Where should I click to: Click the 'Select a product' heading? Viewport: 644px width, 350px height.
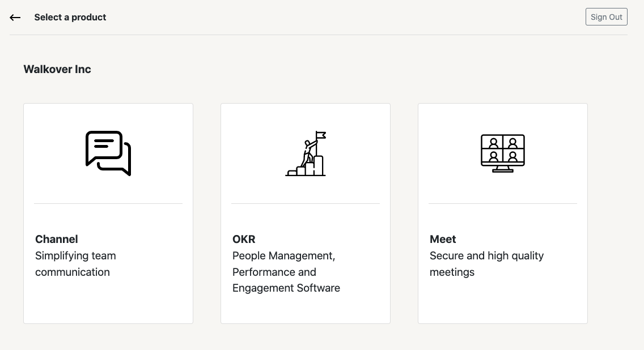pyautogui.click(x=70, y=17)
